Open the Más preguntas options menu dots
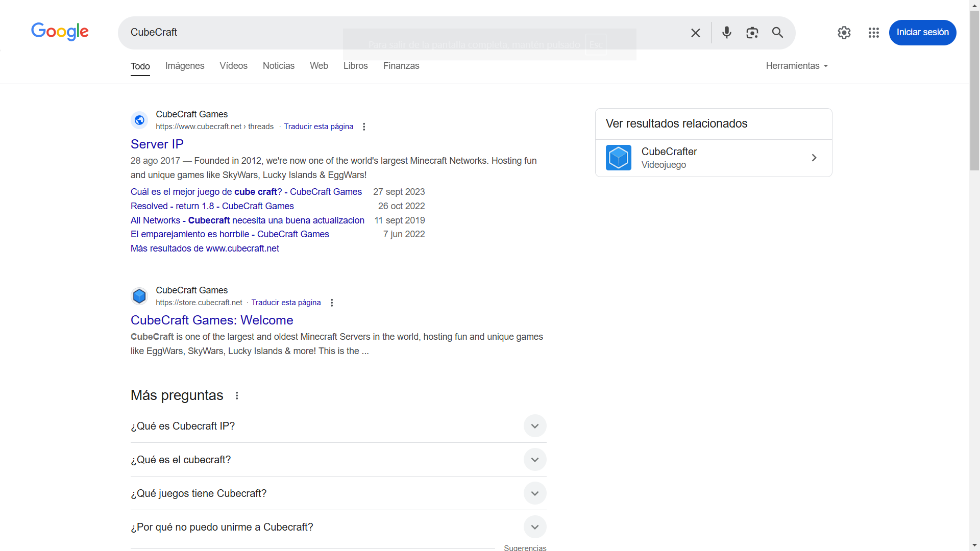Viewport: 980px width, 551px height. 237,395
